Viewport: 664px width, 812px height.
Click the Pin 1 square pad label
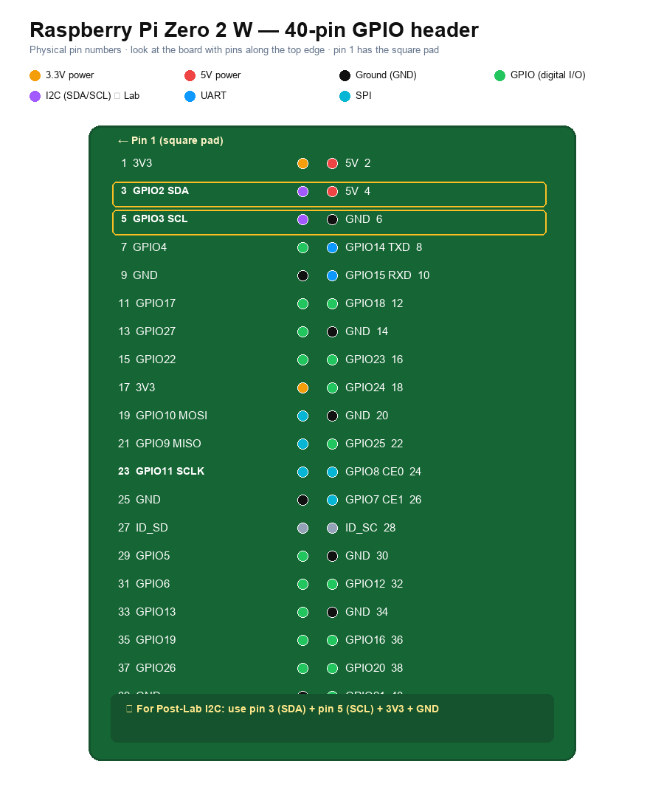click(170, 140)
